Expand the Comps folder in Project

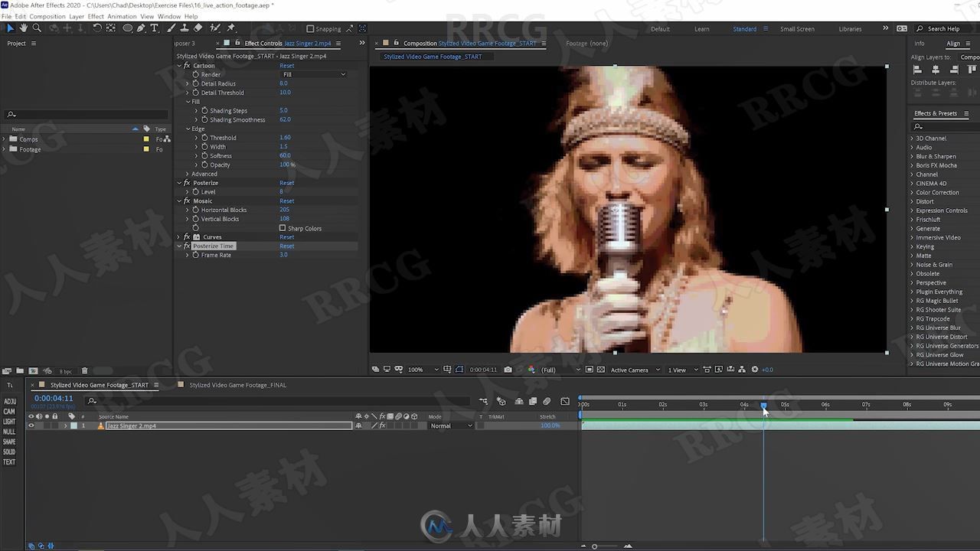[x=5, y=139]
